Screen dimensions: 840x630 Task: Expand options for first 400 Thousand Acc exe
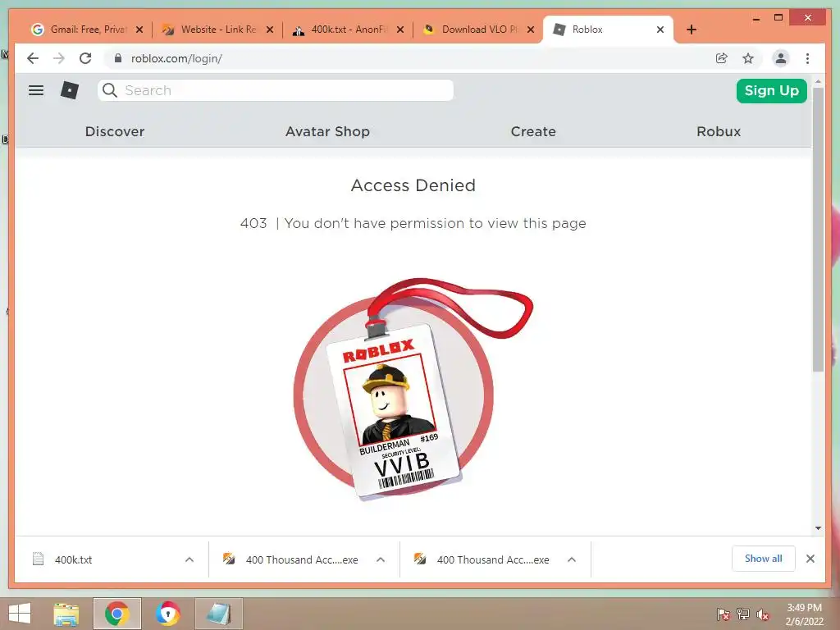[381, 559]
